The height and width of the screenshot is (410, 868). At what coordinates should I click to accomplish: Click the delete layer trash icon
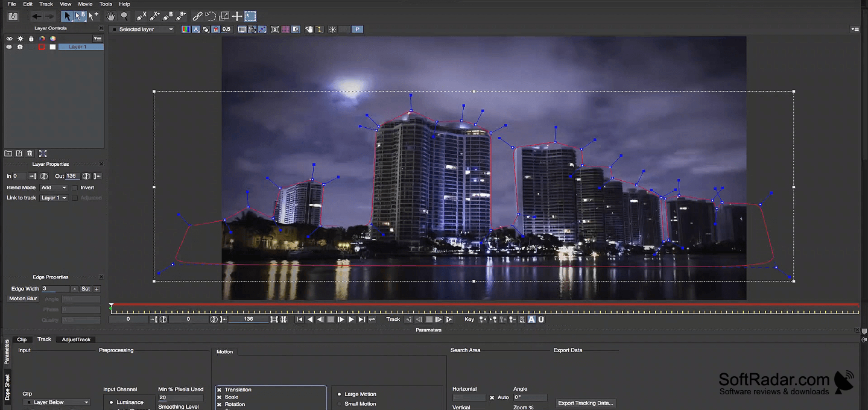coord(30,154)
